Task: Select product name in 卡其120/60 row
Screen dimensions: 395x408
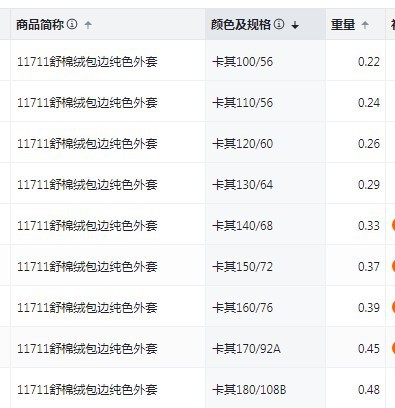Action: pos(87,144)
